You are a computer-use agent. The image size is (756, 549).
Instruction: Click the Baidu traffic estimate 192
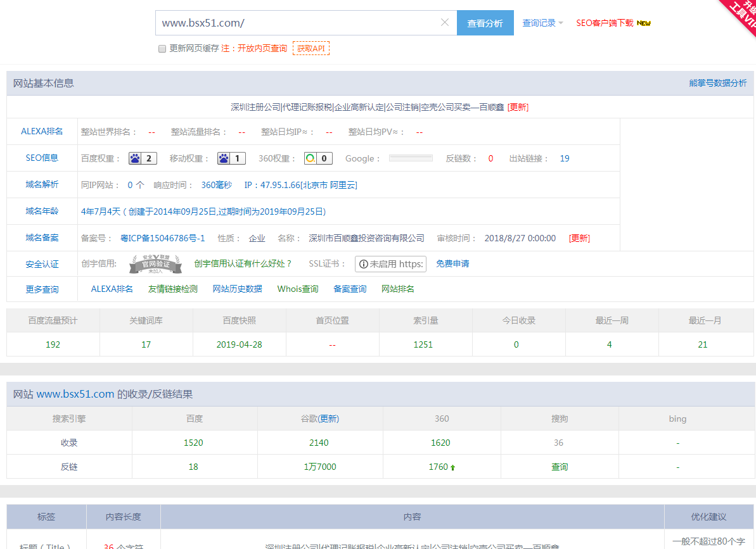53,345
